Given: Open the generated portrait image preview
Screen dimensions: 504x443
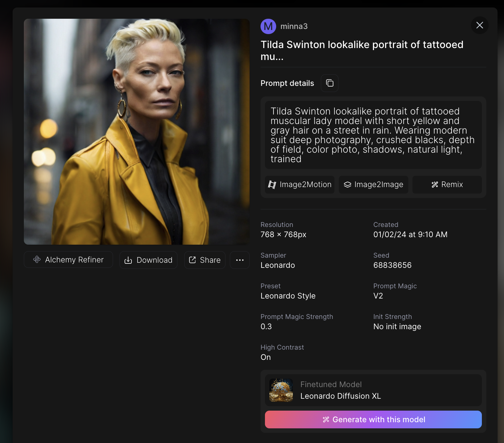Looking at the screenshot, I should click(137, 132).
